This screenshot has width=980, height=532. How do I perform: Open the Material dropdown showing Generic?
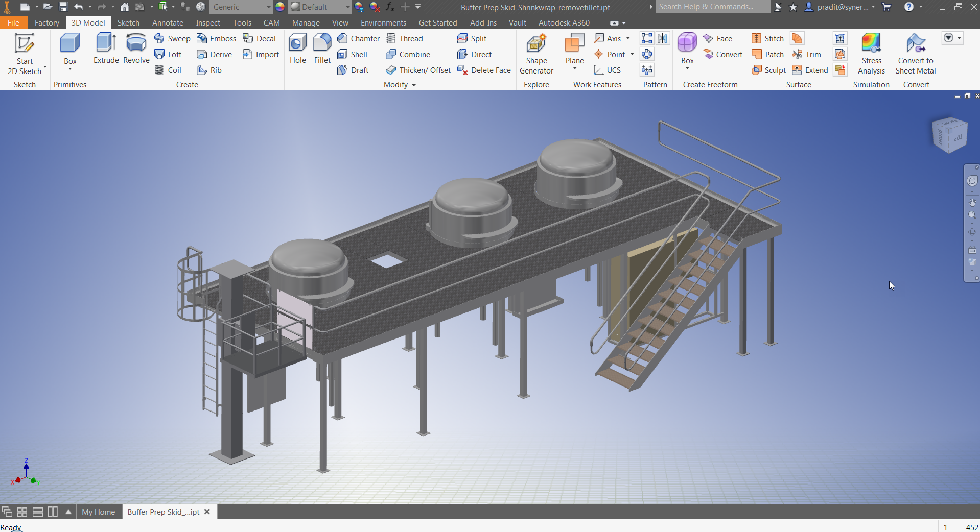tap(240, 7)
